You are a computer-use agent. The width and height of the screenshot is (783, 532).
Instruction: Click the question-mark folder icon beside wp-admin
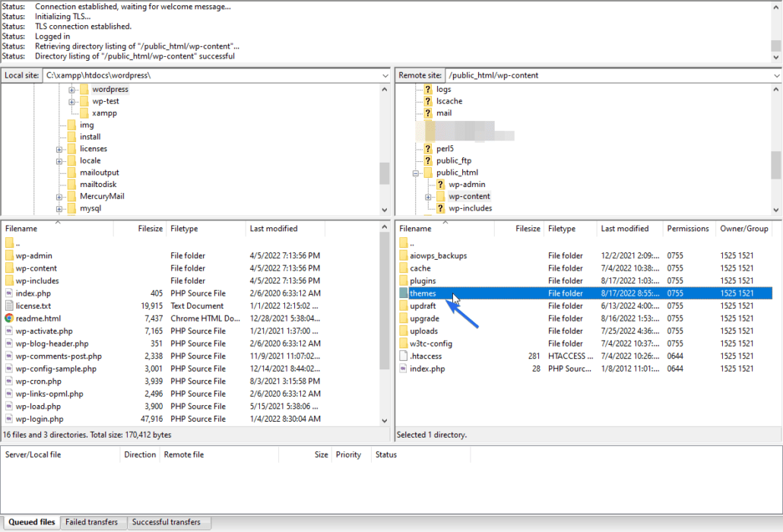click(440, 185)
